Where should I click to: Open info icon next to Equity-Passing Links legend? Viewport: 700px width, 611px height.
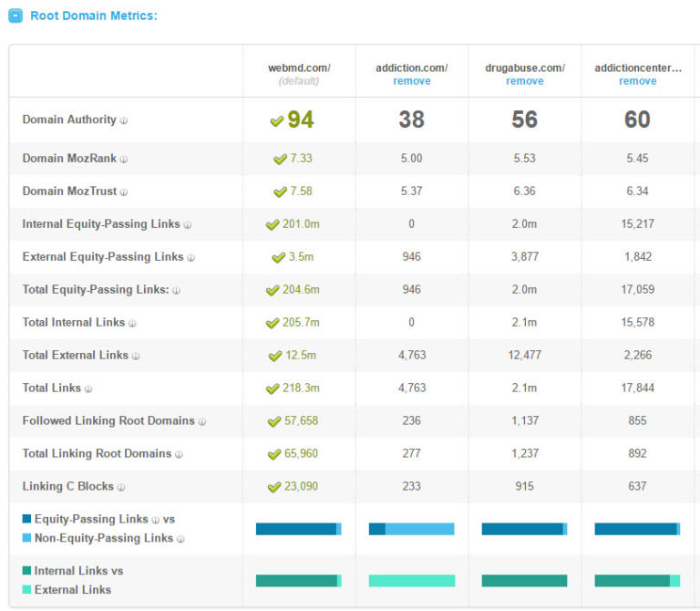coord(155,521)
